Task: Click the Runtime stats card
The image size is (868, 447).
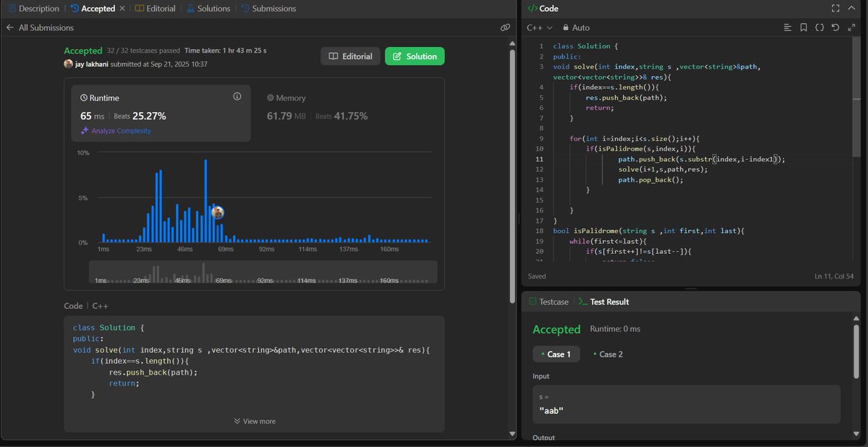Action: [161, 114]
